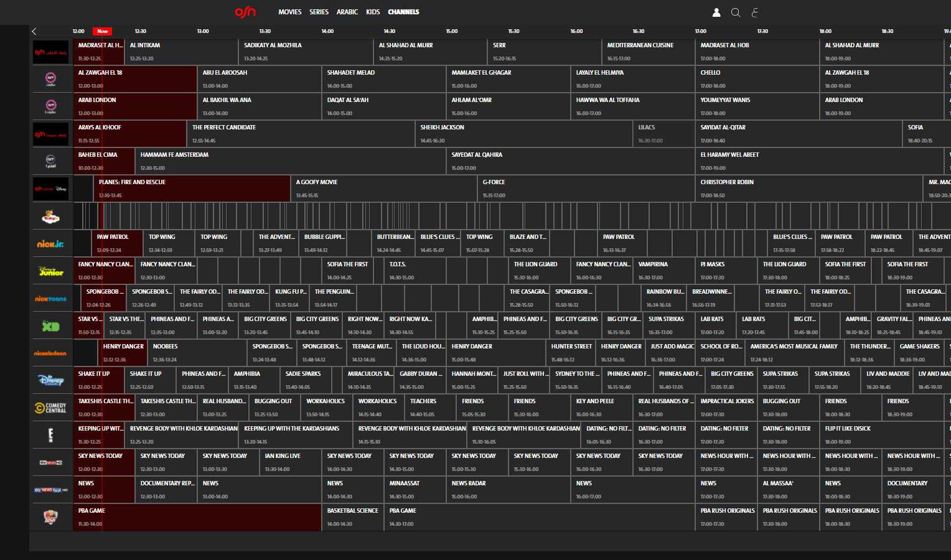Open Minaassat 14:30-15:00 programme
Screen dimensions: 951x560
click(415, 490)
